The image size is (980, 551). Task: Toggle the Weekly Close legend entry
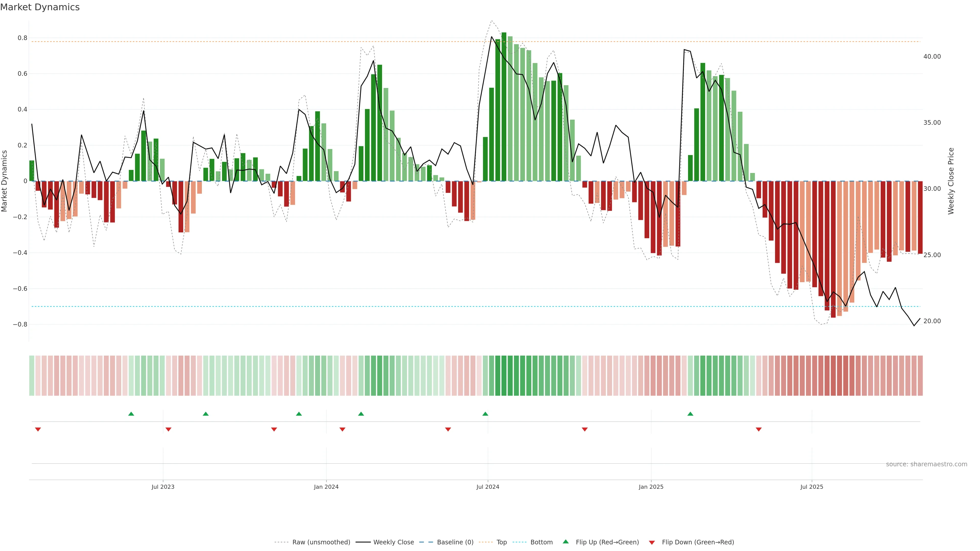click(393, 542)
